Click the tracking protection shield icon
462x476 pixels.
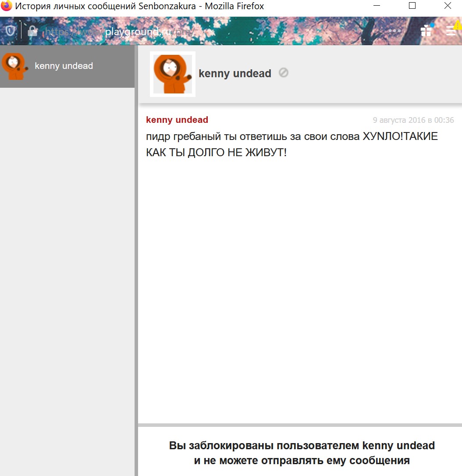coord(10,31)
